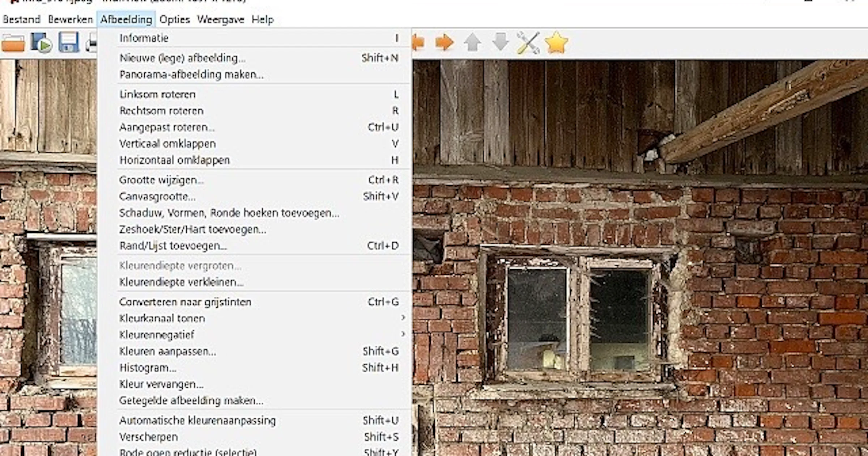Open the Bewerken menu

[x=70, y=19]
